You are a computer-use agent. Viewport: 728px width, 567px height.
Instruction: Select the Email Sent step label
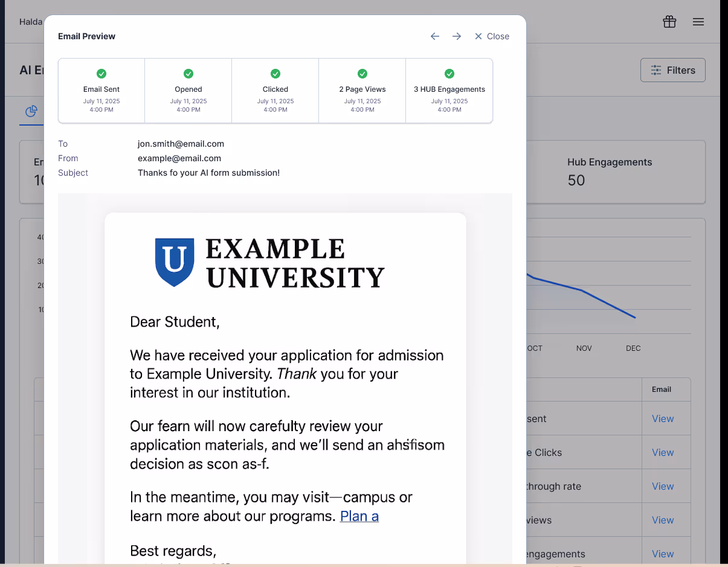[x=101, y=89]
